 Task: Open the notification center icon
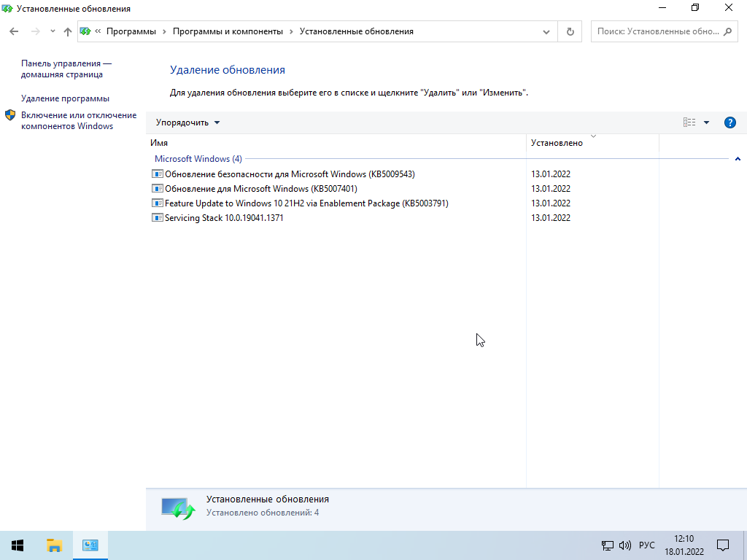pos(723,545)
